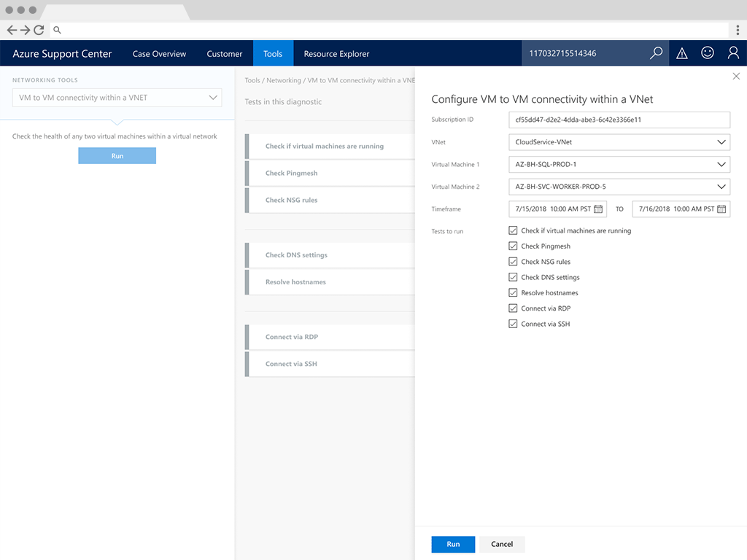Open the user profile icon
This screenshot has width=747, height=560.
coord(733,52)
